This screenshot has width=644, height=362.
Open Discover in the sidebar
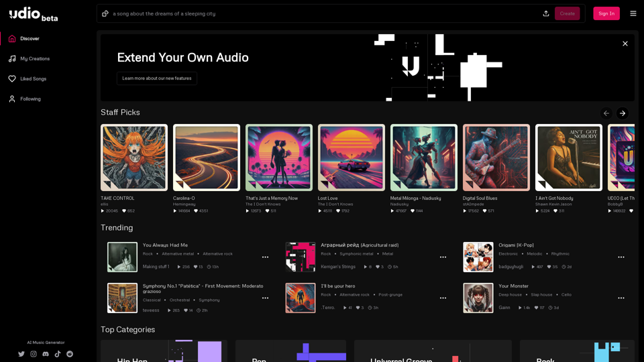click(30, 39)
